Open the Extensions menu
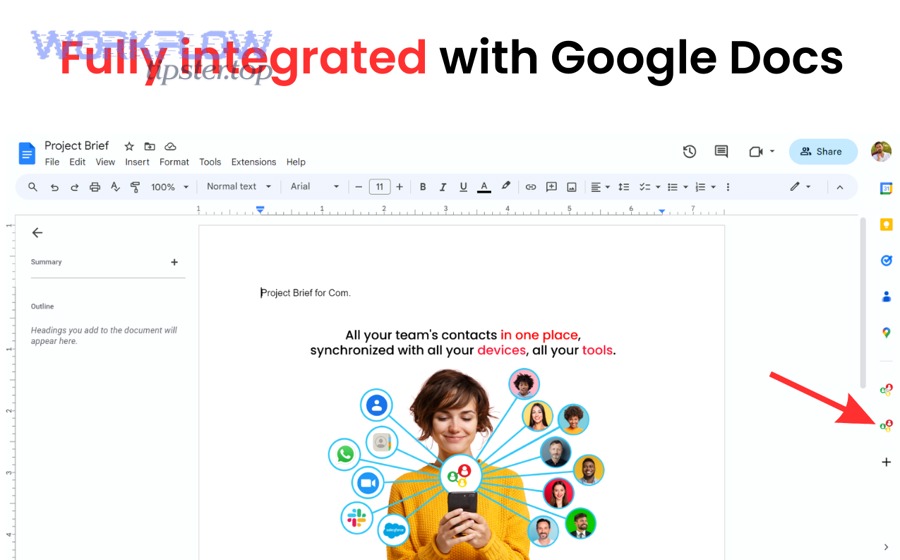 click(x=254, y=162)
